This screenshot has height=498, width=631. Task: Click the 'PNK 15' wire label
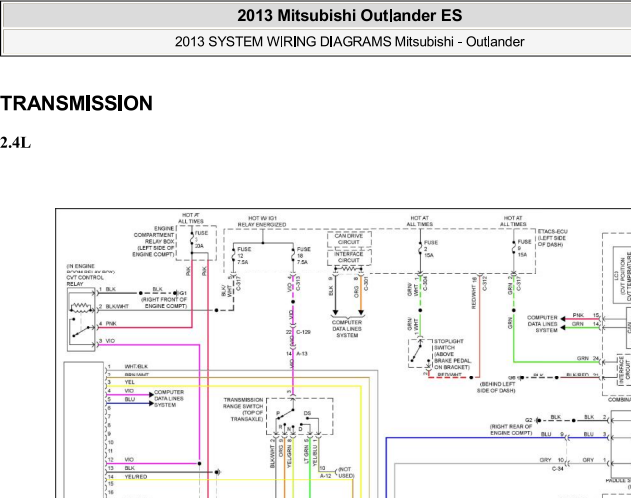click(586, 315)
